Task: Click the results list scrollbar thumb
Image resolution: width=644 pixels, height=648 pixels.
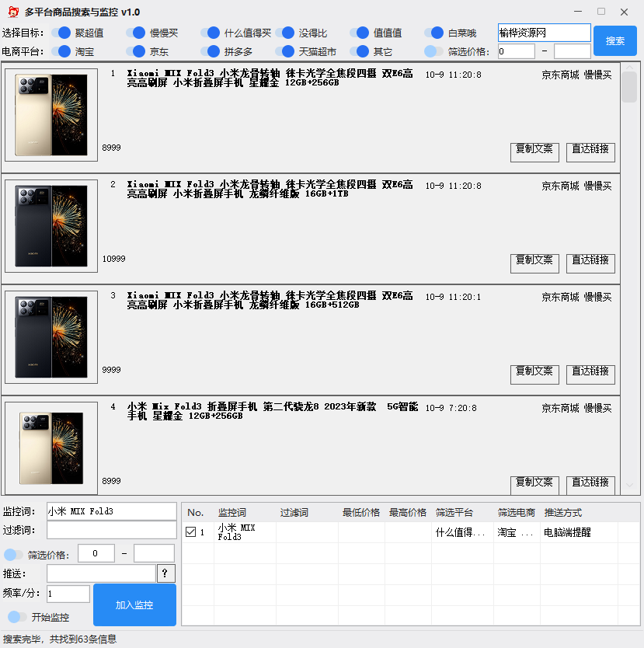Action: tap(629, 87)
